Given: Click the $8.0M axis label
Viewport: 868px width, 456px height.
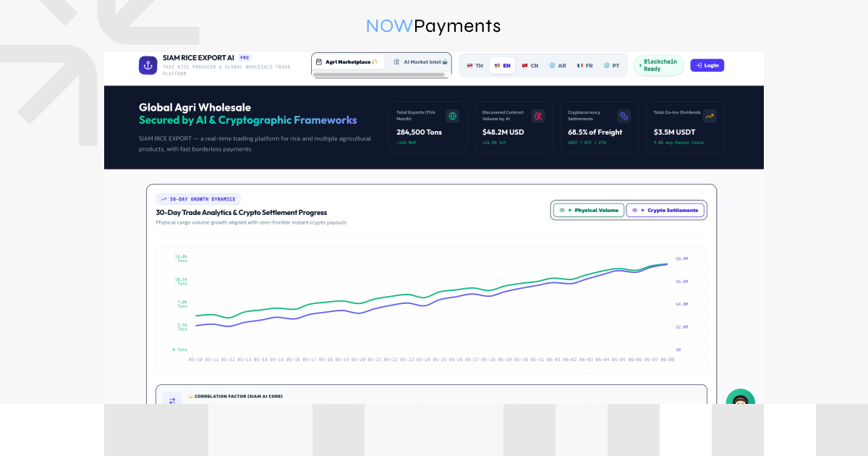Looking at the screenshot, I should pyautogui.click(x=681, y=258).
